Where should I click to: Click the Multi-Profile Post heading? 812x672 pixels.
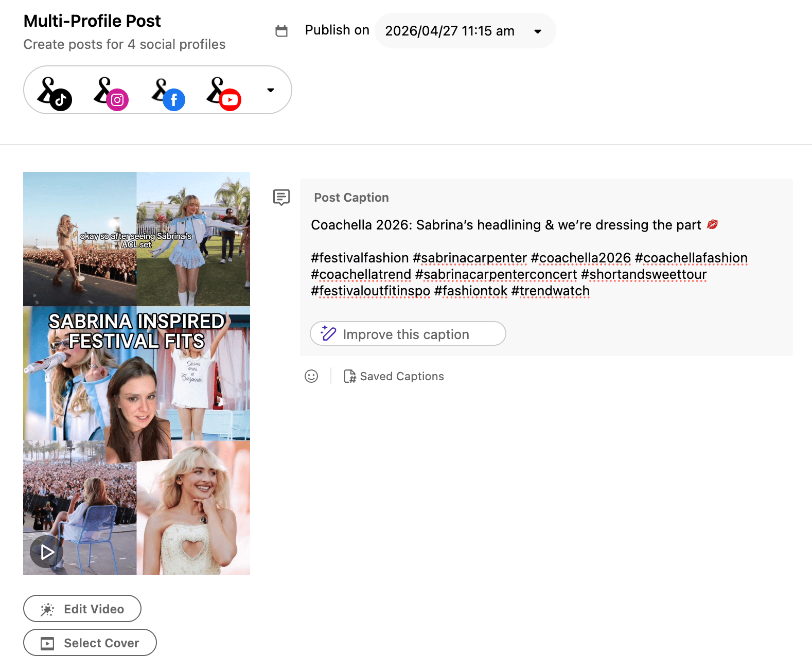coord(92,21)
